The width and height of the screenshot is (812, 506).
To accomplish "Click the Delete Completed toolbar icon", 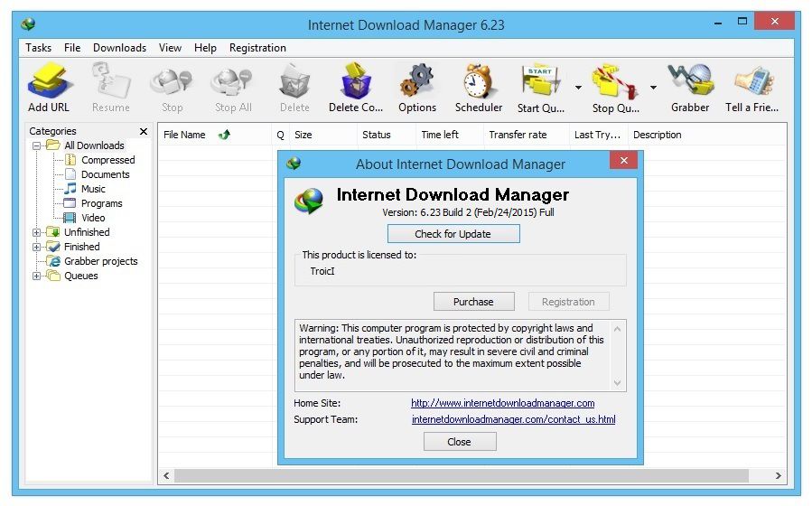I will click(x=356, y=80).
